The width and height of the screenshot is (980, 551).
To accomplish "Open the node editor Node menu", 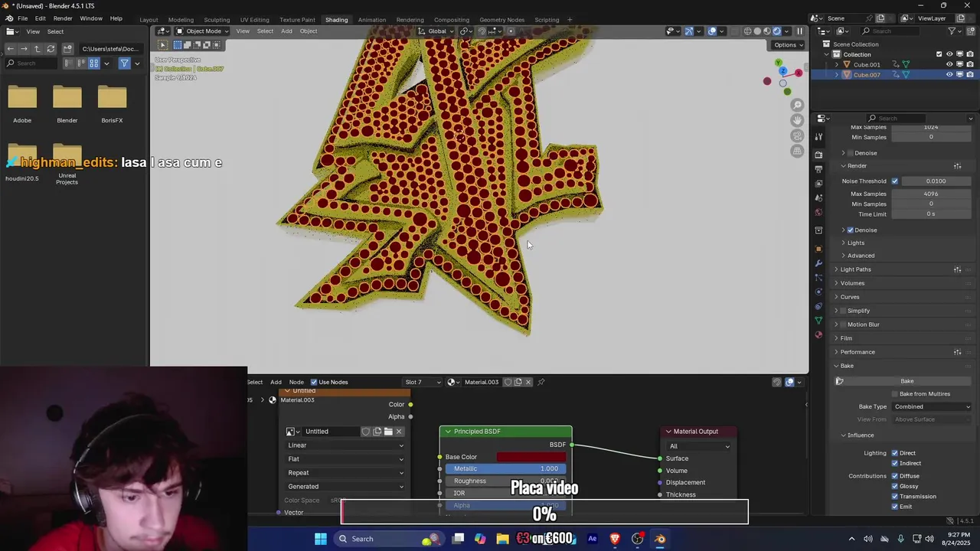I will (x=296, y=382).
